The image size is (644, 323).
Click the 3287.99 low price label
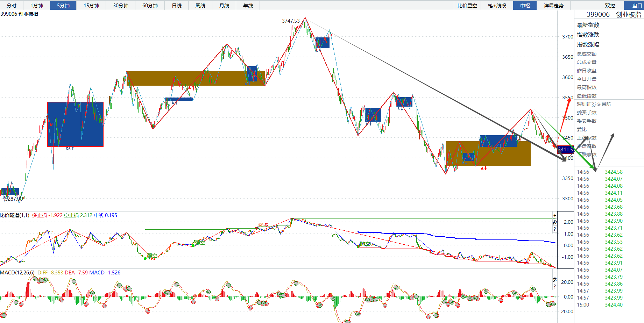pos(13,199)
